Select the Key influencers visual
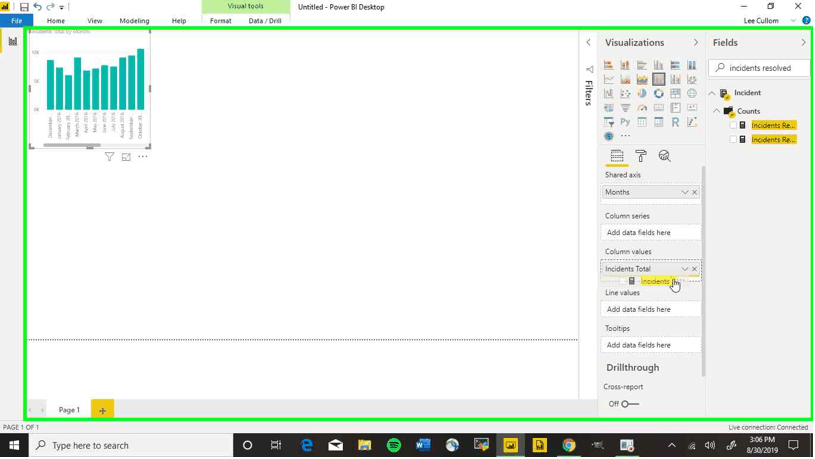The image size is (815, 459). coord(692,122)
